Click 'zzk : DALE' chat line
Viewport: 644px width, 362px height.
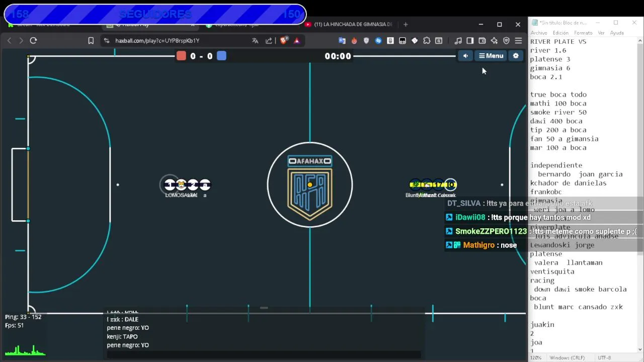pos(122,319)
